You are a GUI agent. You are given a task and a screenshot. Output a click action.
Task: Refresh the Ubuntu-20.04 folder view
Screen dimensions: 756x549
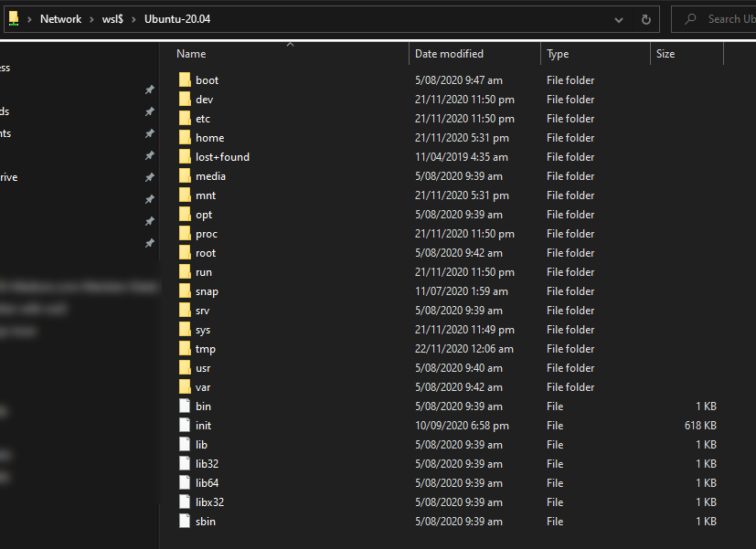(x=646, y=19)
